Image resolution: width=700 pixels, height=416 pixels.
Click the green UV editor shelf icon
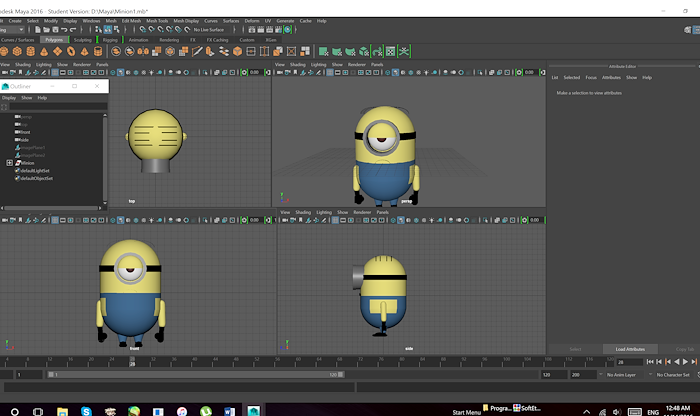(391, 51)
